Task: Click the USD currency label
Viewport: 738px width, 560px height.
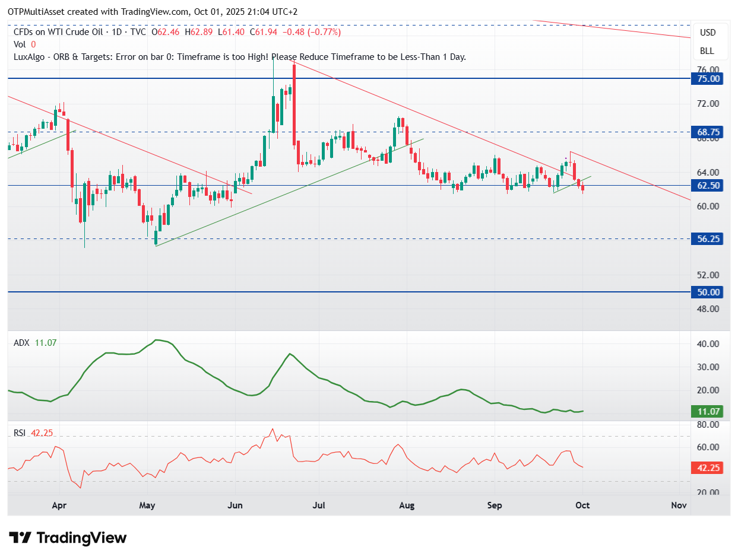Action: (707, 33)
